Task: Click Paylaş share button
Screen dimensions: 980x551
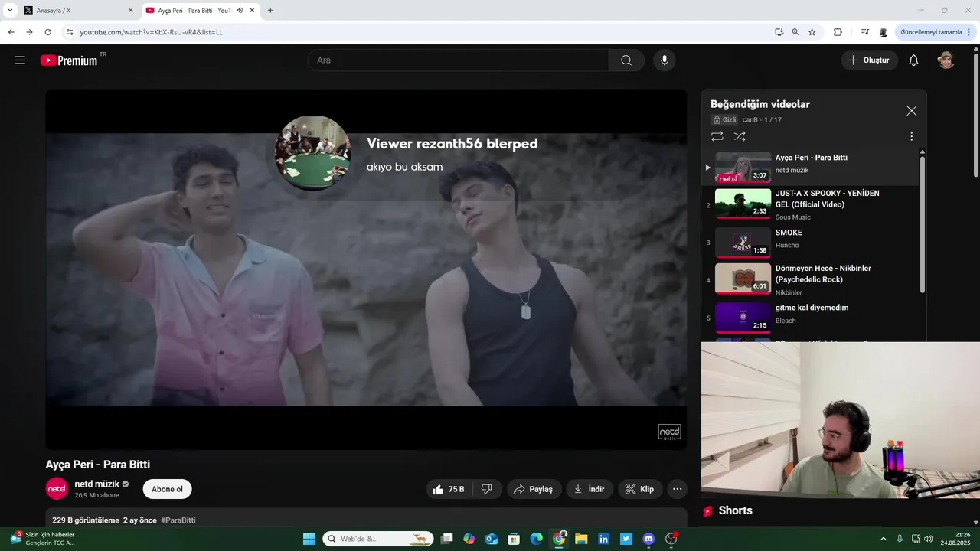Action: [534, 489]
